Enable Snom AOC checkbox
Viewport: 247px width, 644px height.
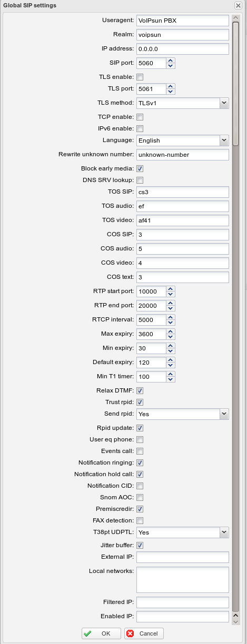tap(140, 498)
